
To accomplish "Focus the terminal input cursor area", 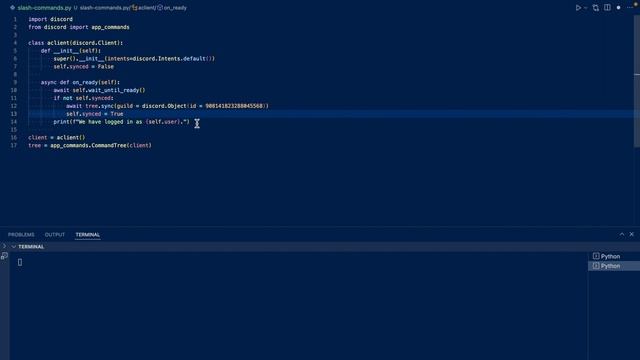I will pos(20,262).
